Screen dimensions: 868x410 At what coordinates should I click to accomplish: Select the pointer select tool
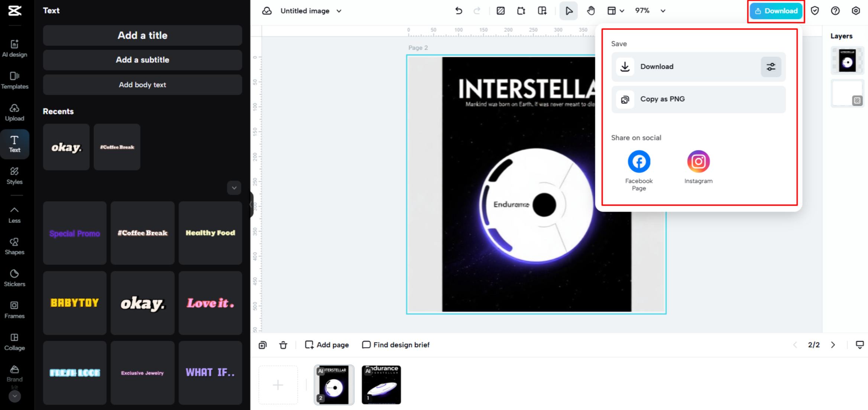click(x=569, y=11)
